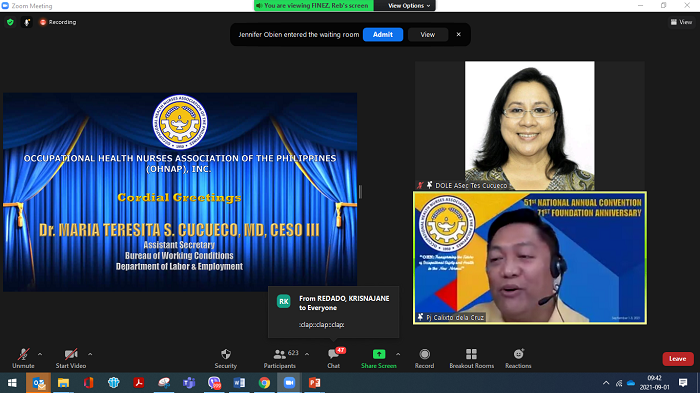Open the View layout menu at top right

tap(681, 22)
